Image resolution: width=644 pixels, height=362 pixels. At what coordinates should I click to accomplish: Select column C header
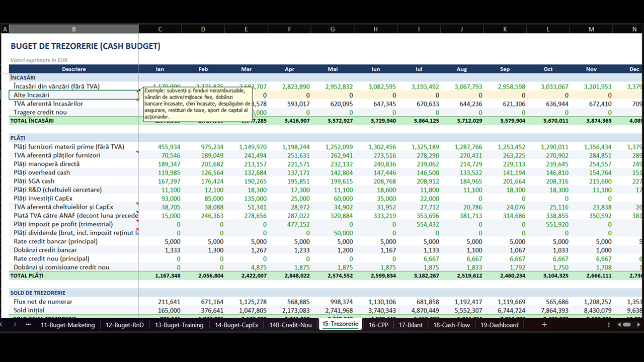(160, 29)
